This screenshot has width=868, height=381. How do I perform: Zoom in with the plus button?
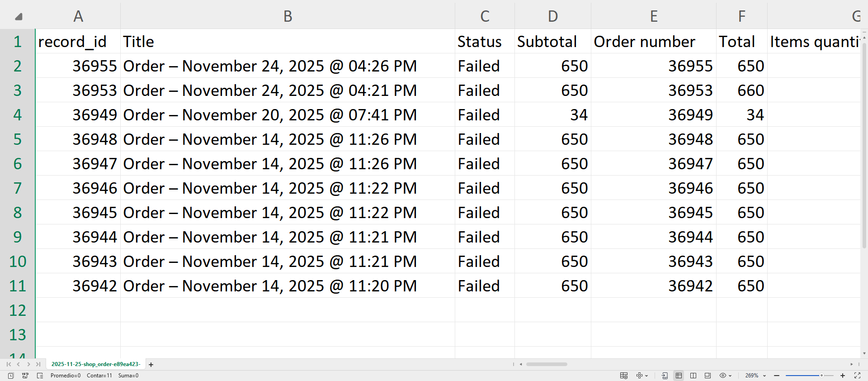tap(843, 376)
